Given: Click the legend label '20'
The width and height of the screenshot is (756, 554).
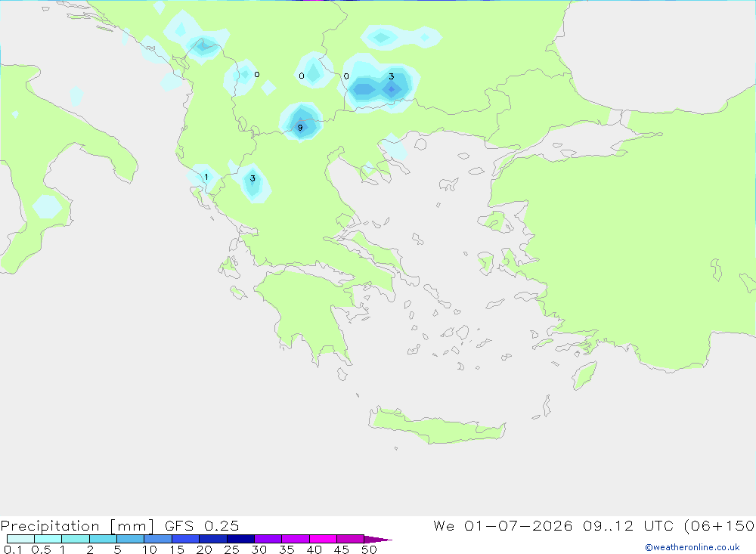Looking at the screenshot, I should [x=204, y=549].
